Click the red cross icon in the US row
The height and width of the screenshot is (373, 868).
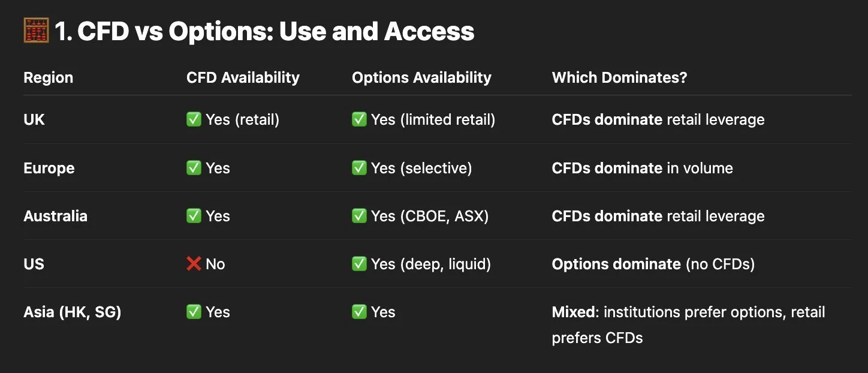[x=194, y=264]
